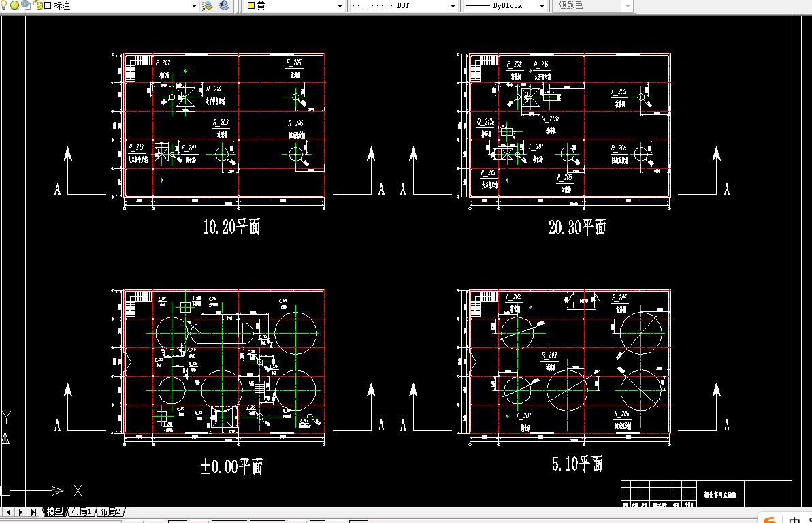Switch to the 模型 tab

[55, 511]
